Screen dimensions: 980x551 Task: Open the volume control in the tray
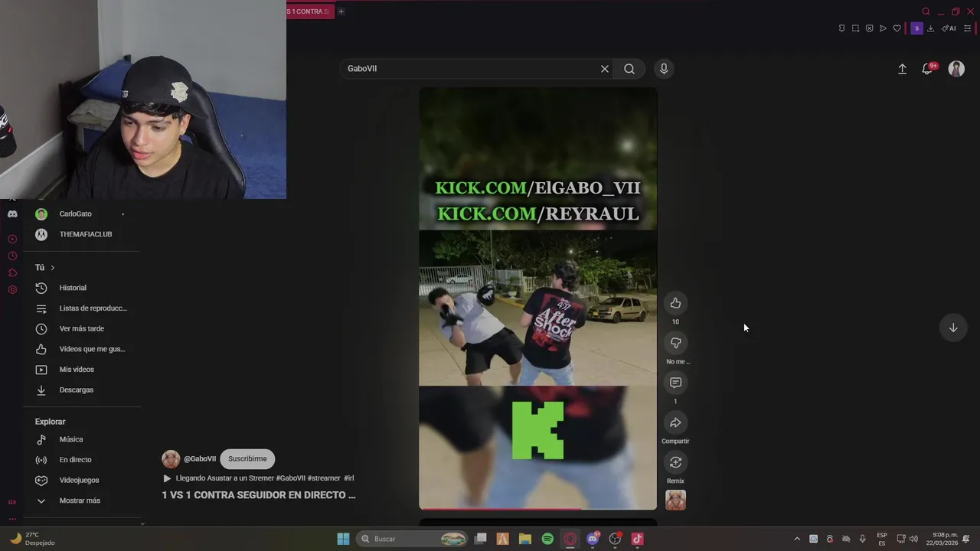click(913, 539)
